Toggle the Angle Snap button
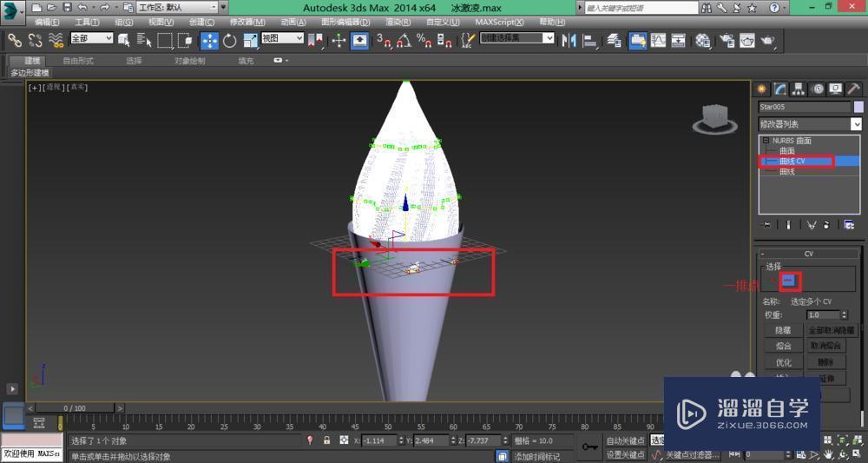868x463 pixels. tap(404, 41)
